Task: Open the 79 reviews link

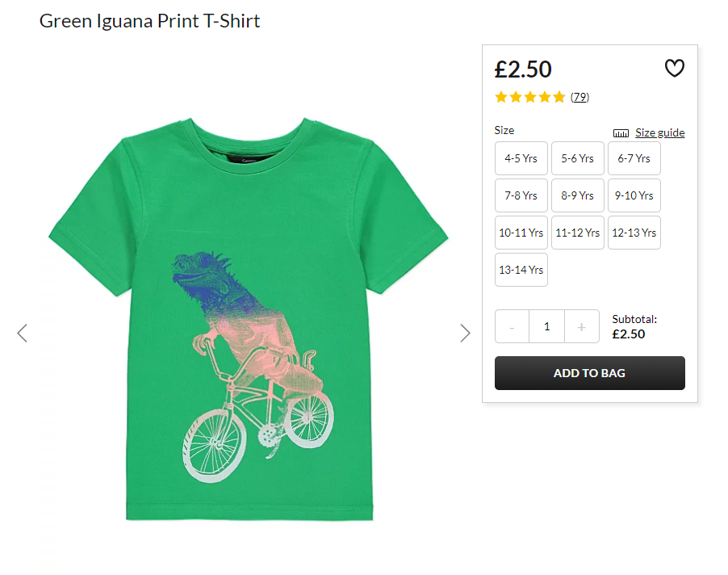Action: (x=579, y=97)
